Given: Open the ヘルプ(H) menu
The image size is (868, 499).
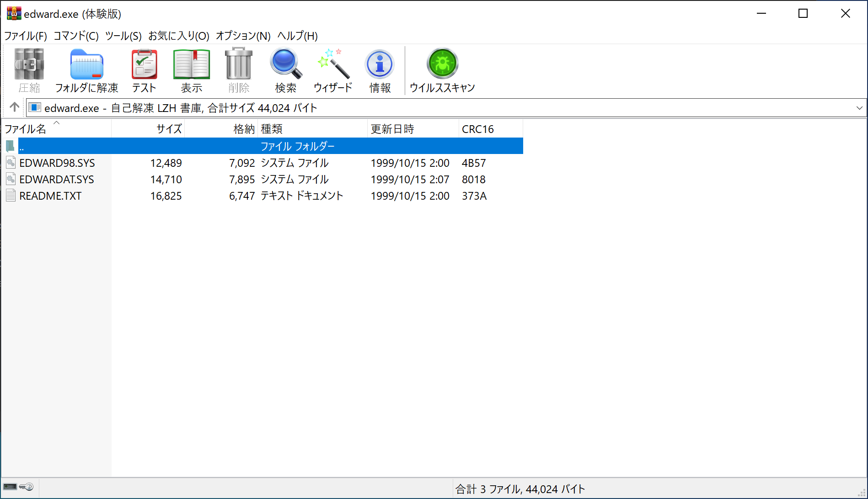Looking at the screenshot, I should coord(298,36).
